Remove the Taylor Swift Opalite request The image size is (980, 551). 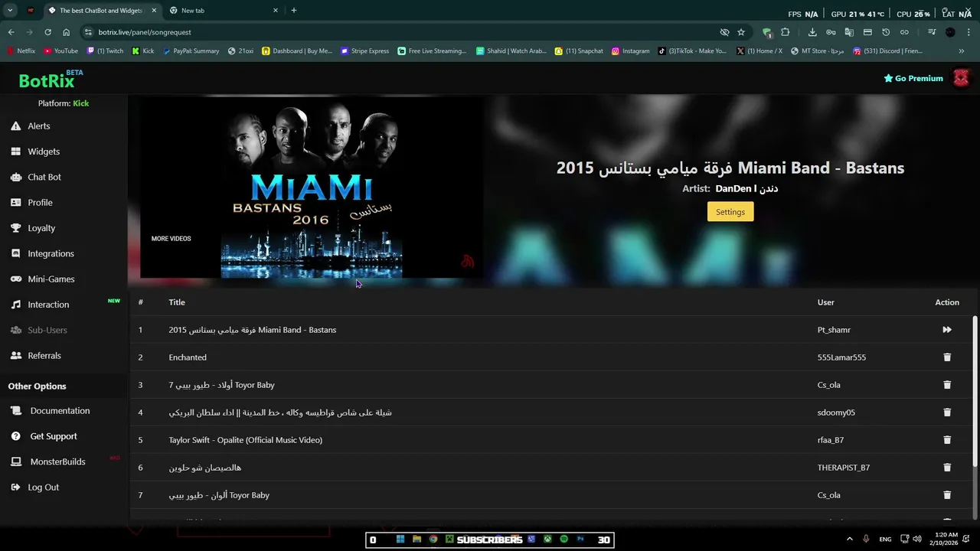(947, 440)
